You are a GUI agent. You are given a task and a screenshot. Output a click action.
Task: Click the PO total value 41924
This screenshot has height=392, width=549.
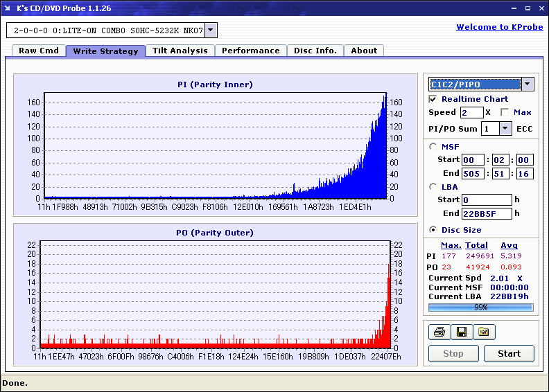tap(478, 267)
